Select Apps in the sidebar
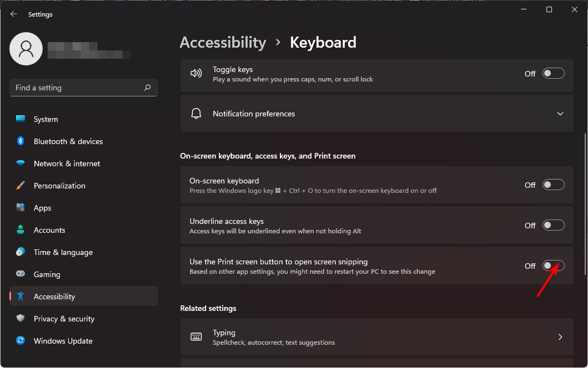The width and height of the screenshot is (588, 368). (43, 208)
